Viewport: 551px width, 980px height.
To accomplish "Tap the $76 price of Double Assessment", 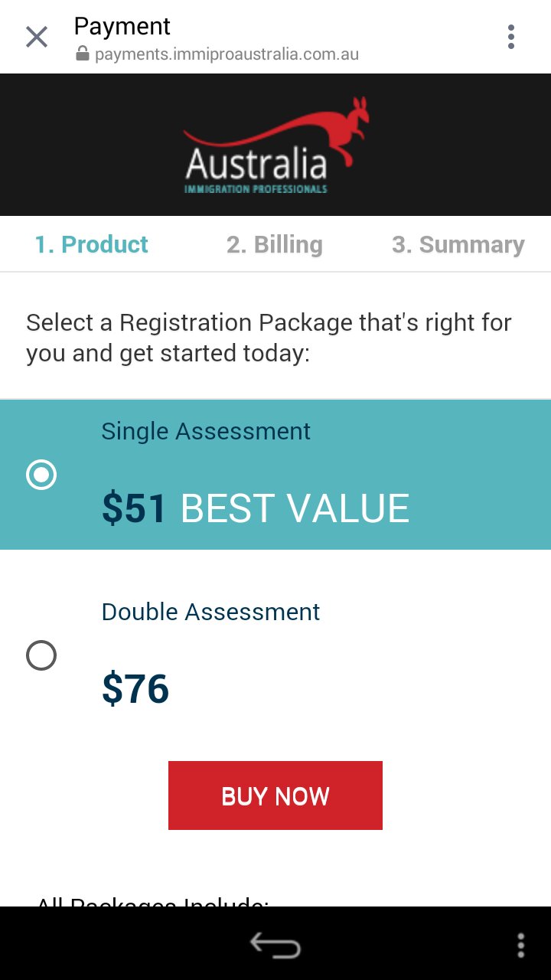I will pyautogui.click(x=135, y=689).
